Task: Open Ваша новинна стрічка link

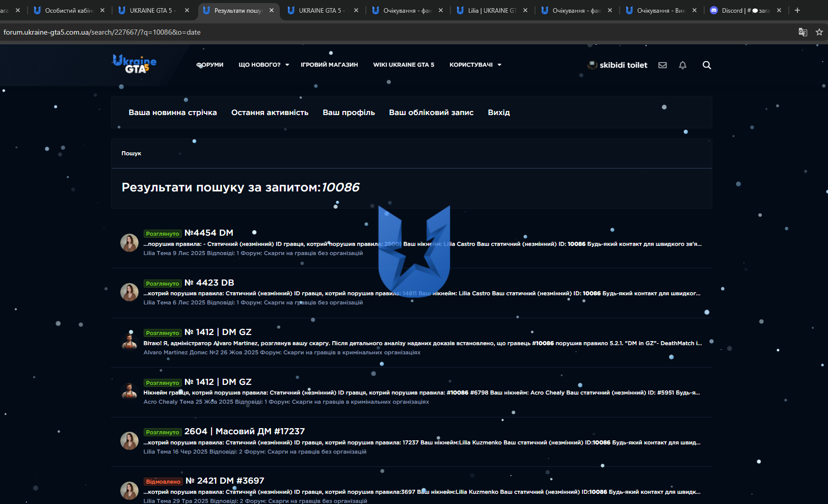Action: [173, 113]
